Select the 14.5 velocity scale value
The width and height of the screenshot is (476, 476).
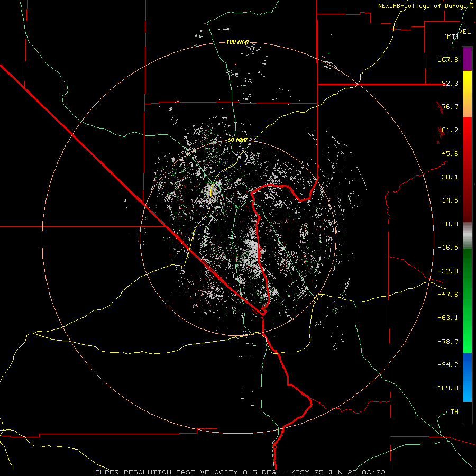point(450,200)
